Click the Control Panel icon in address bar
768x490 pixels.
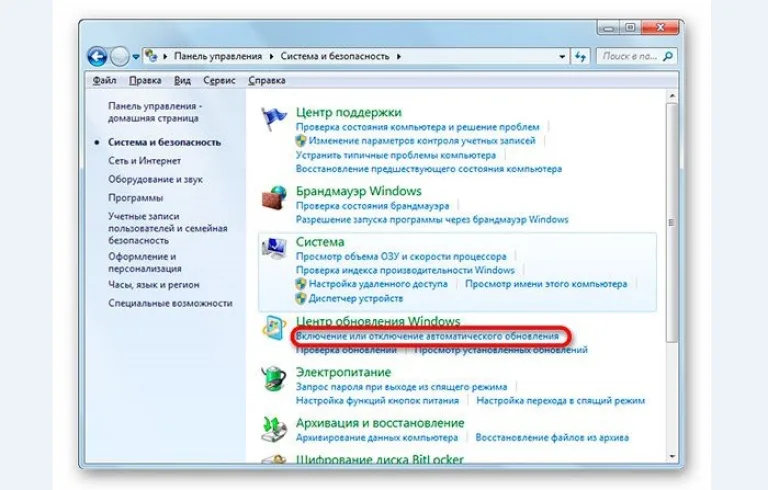(x=151, y=56)
